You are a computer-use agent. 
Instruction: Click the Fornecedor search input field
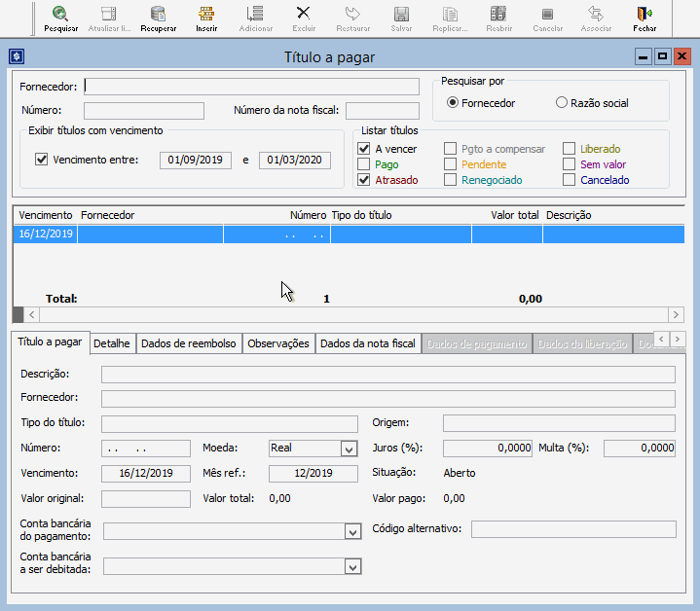point(251,87)
